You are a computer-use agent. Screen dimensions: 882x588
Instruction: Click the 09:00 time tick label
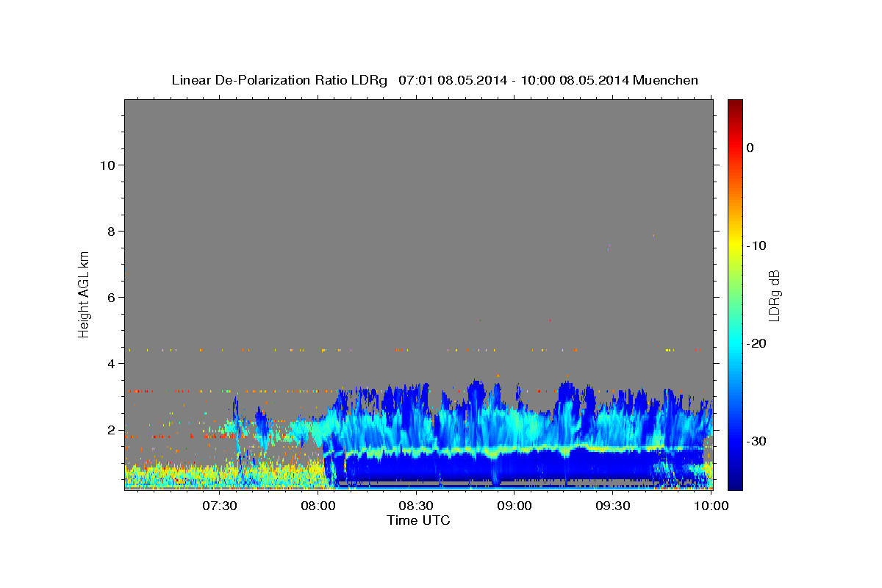pyautogui.click(x=515, y=506)
